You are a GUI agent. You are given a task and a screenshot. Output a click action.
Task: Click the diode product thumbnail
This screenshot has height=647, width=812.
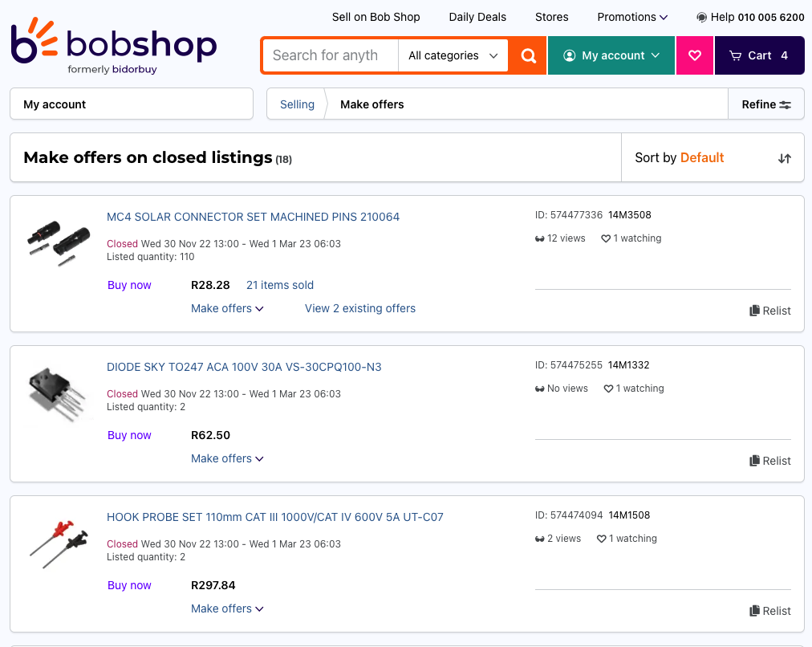pos(59,393)
